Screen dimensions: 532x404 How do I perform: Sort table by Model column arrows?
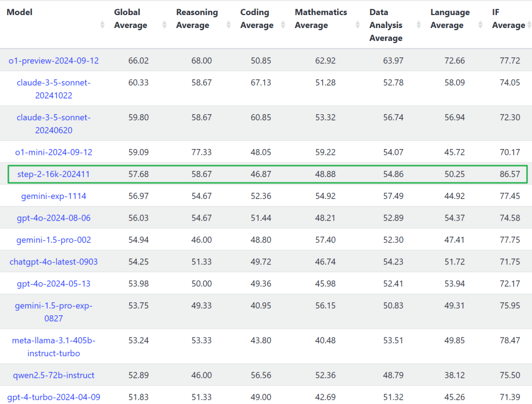click(102, 25)
